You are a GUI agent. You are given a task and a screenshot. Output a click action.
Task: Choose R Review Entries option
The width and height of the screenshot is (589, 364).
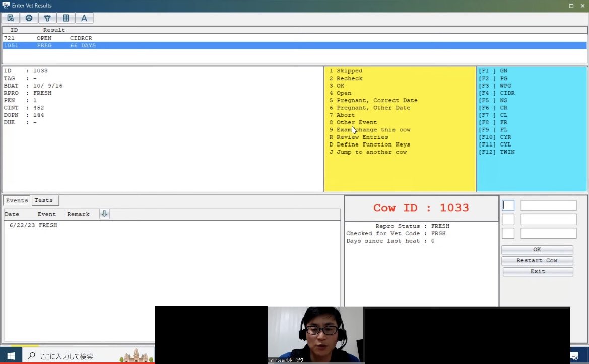tap(359, 137)
